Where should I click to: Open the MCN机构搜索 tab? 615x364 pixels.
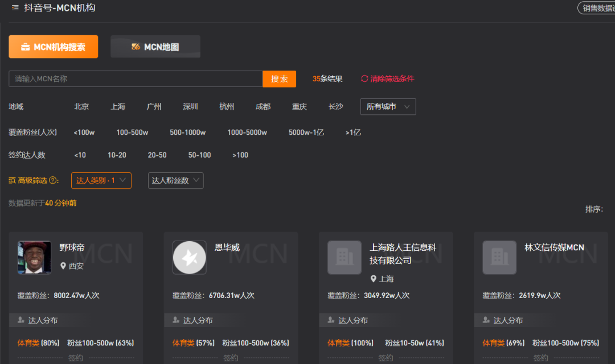54,47
